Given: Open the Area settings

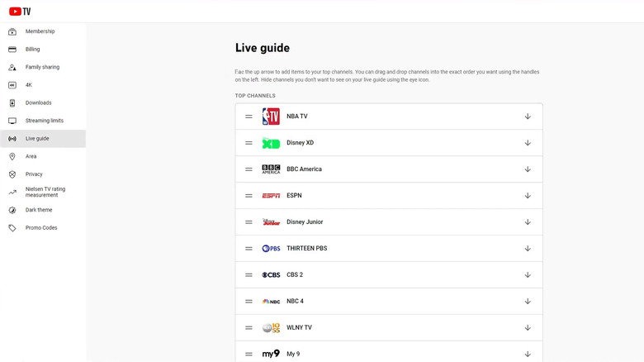Looking at the screenshot, I should [x=43, y=156].
